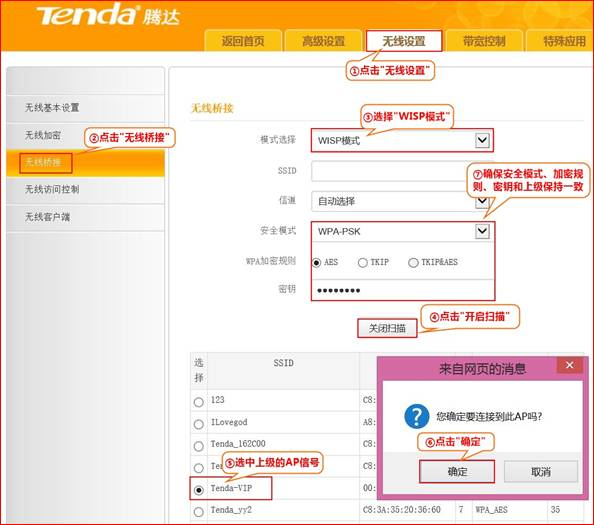This screenshot has height=525, width=594.
Task: Select the radio button for Tenda_yy2
Action: pyautogui.click(x=199, y=512)
